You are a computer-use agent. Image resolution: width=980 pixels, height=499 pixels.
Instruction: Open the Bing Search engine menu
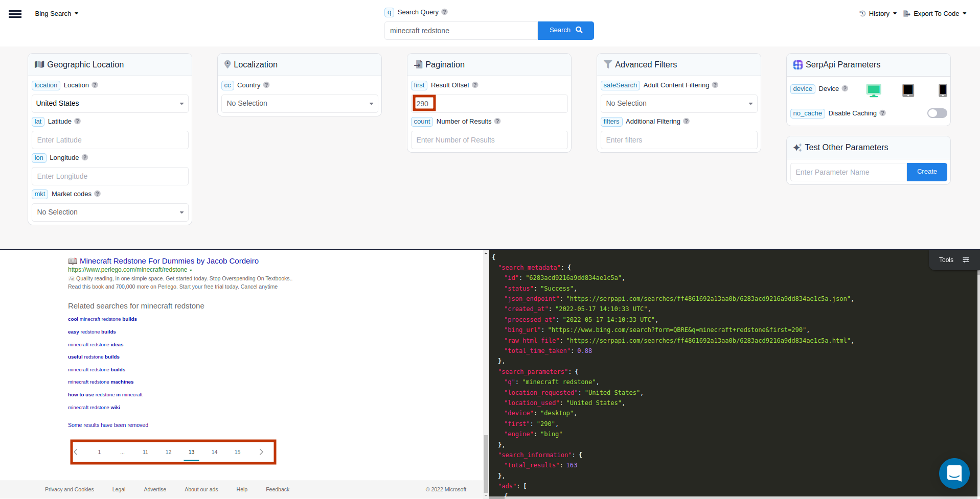coord(56,14)
